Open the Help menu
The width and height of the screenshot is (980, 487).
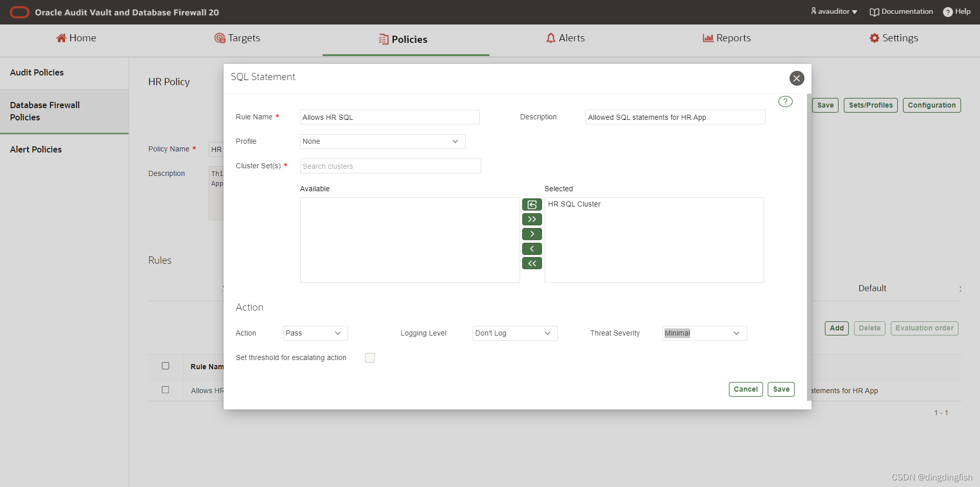(x=957, y=12)
